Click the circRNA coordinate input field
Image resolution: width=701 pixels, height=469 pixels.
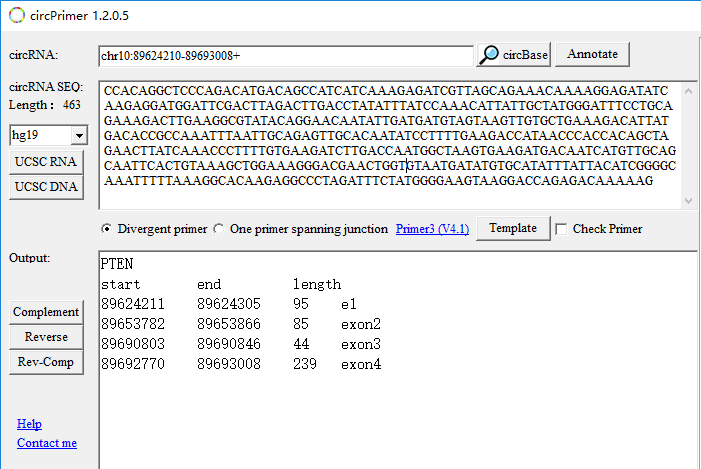coord(286,55)
